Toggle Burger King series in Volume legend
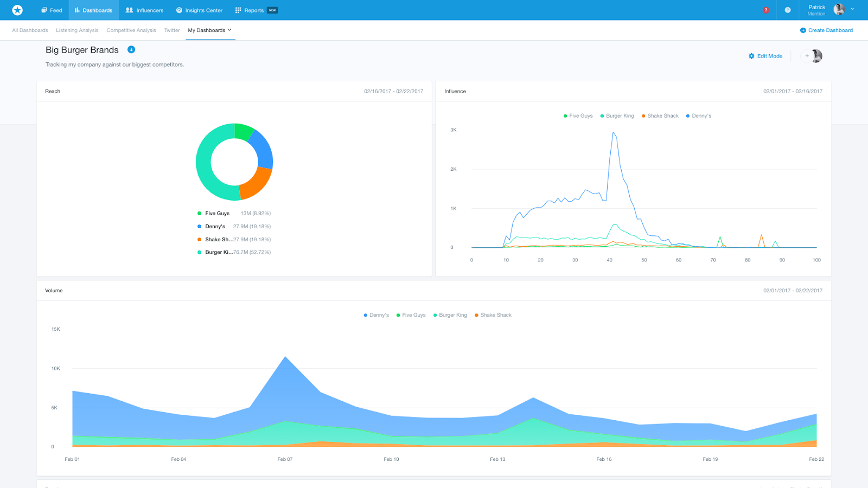Viewport: 868px width, 488px height. pyautogui.click(x=450, y=315)
